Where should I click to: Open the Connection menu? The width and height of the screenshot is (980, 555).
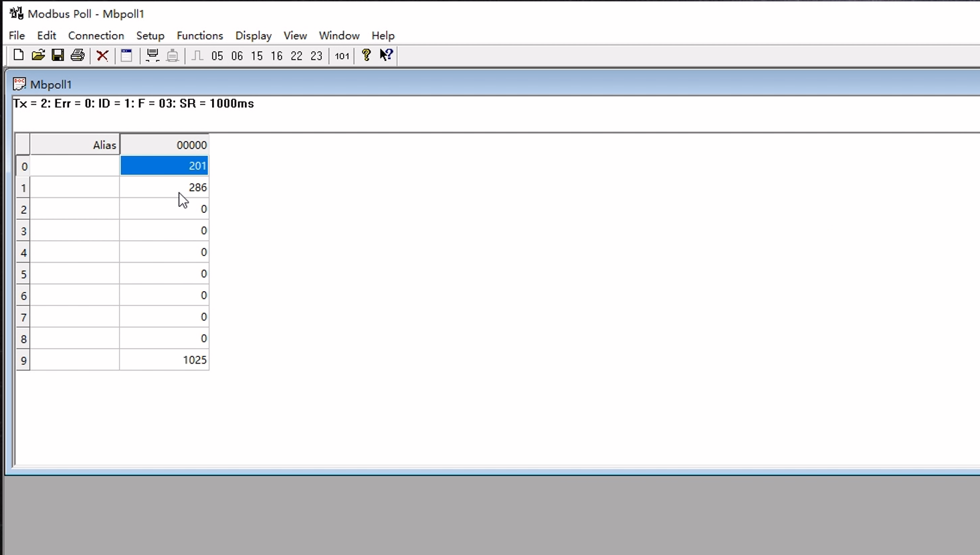coord(96,35)
